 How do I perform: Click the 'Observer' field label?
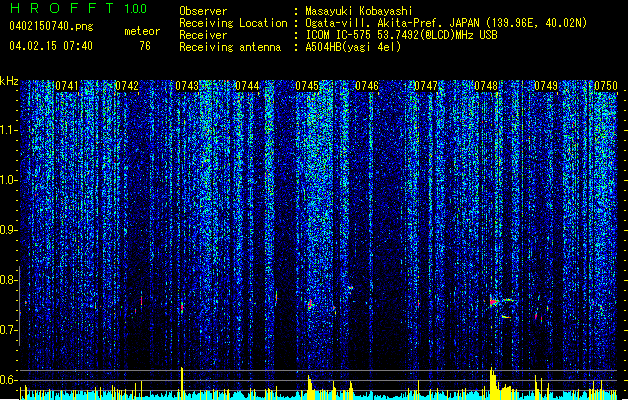[203, 11]
